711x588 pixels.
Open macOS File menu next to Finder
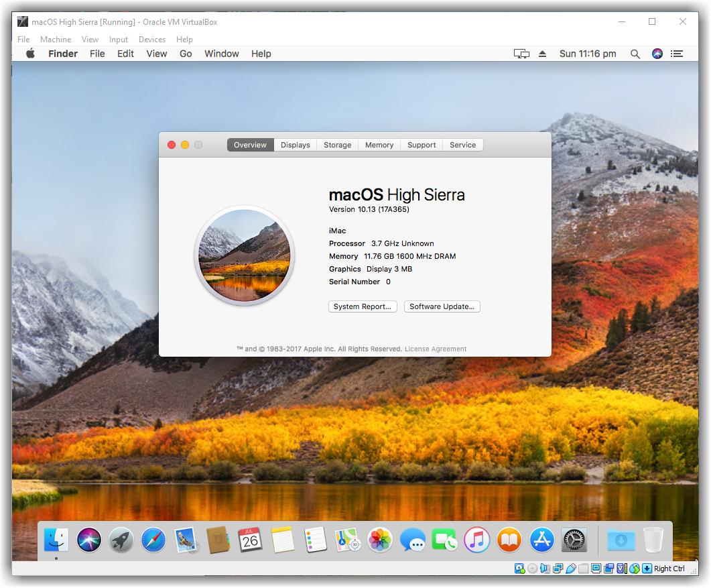[x=97, y=54]
